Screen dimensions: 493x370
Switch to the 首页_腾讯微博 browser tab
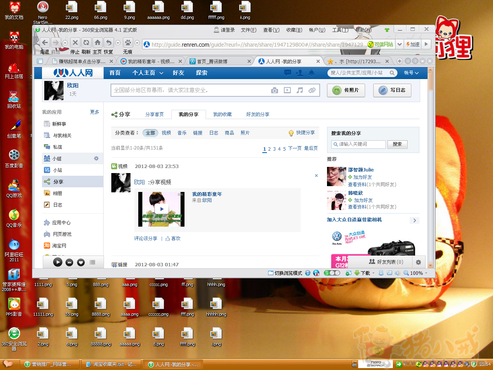point(219,61)
